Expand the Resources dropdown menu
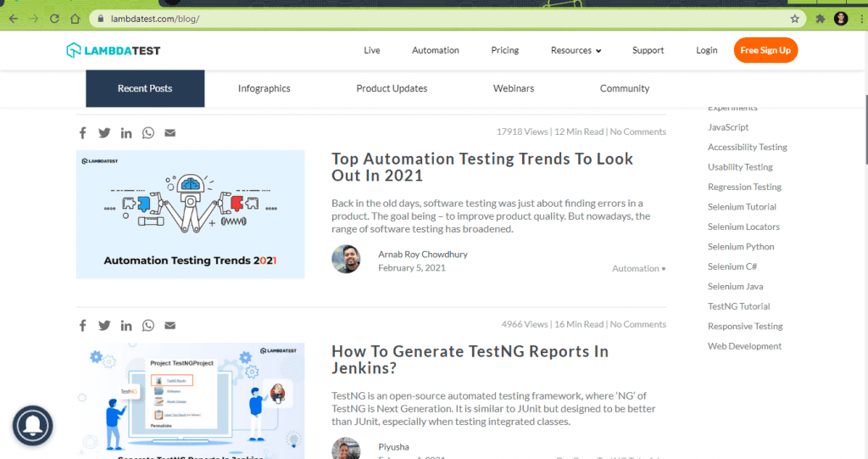 point(576,51)
